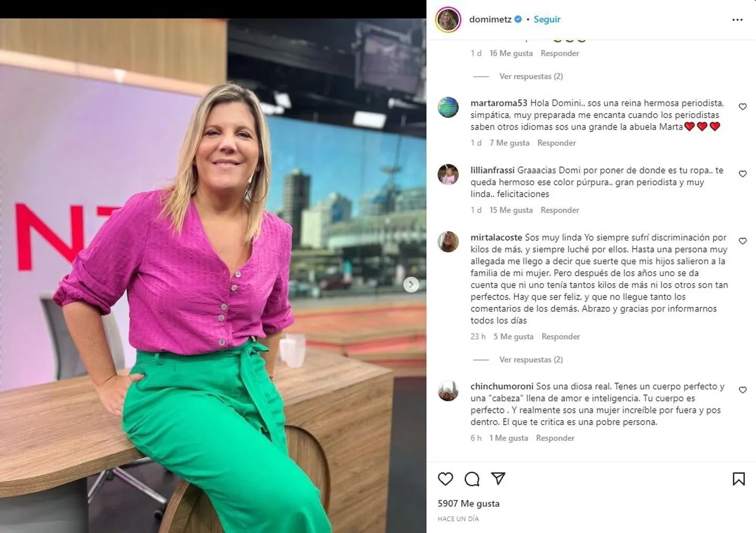Like the post with heart icon
This screenshot has height=533, width=756.
(x=445, y=478)
